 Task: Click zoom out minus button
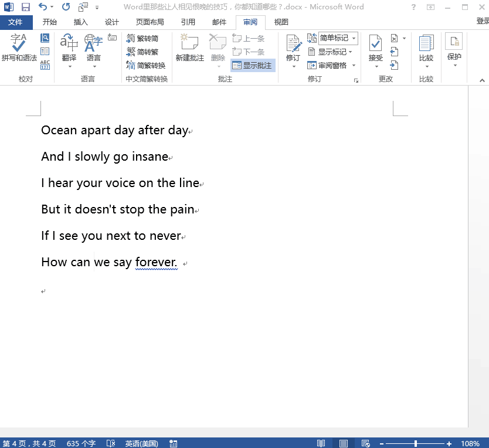[381, 444]
